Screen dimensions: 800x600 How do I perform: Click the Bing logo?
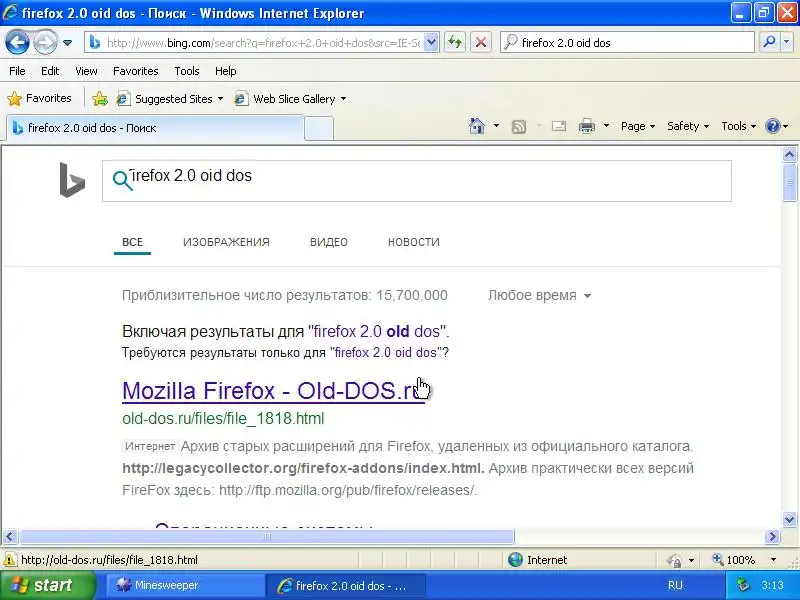coord(72,180)
